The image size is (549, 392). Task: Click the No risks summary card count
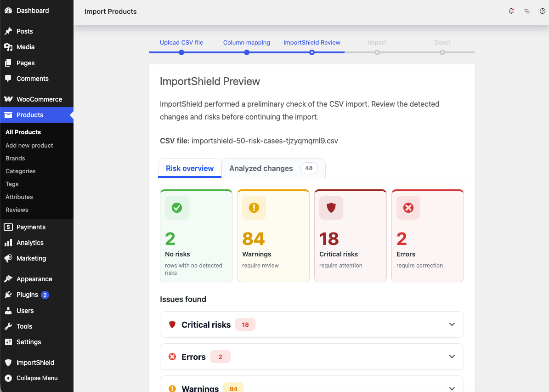click(x=170, y=239)
